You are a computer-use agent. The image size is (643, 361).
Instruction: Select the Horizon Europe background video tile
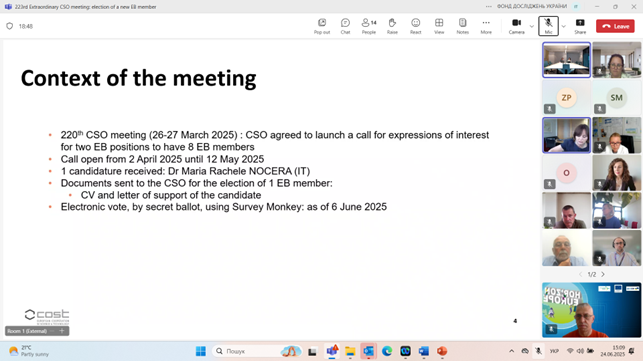591,310
